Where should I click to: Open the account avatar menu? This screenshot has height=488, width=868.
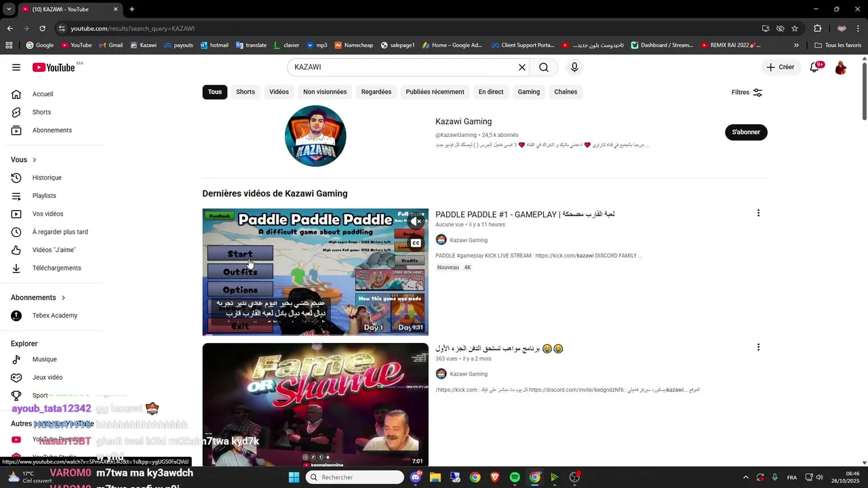coord(841,68)
